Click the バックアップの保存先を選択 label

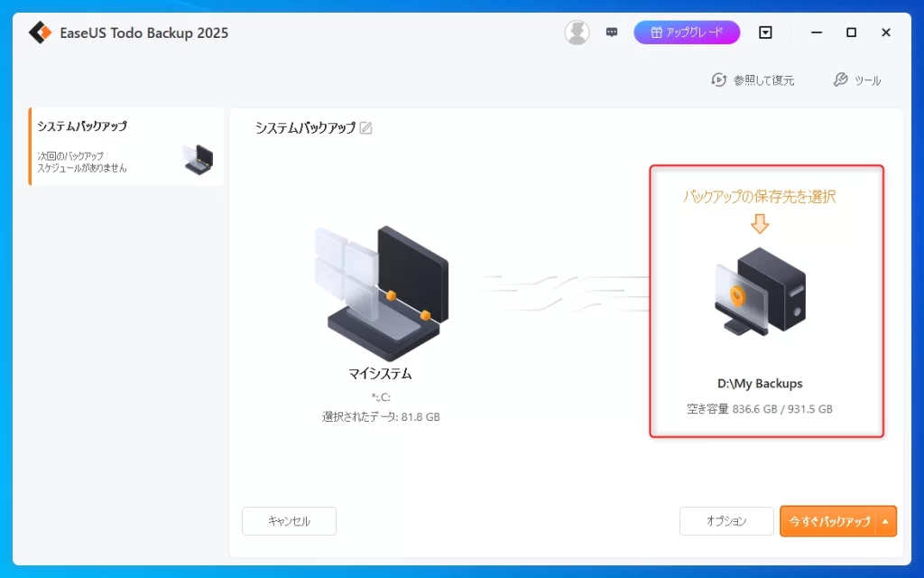759,196
